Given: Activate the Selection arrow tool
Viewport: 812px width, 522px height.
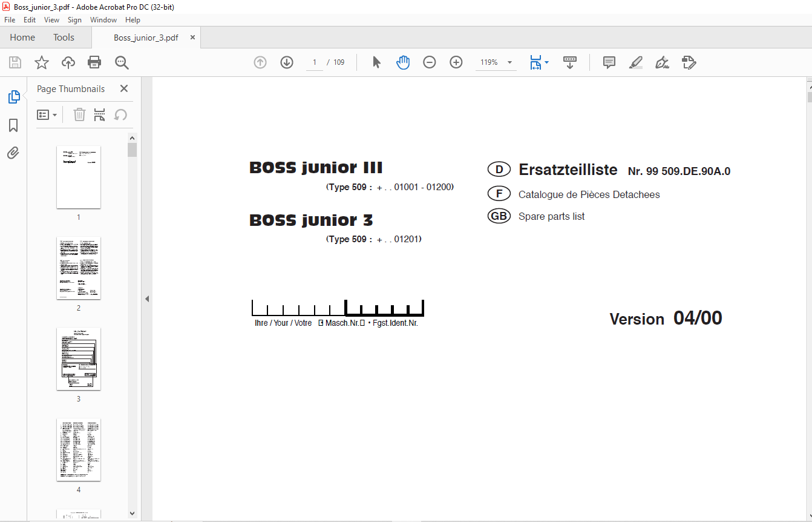Looking at the screenshot, I should coord(376,62).
